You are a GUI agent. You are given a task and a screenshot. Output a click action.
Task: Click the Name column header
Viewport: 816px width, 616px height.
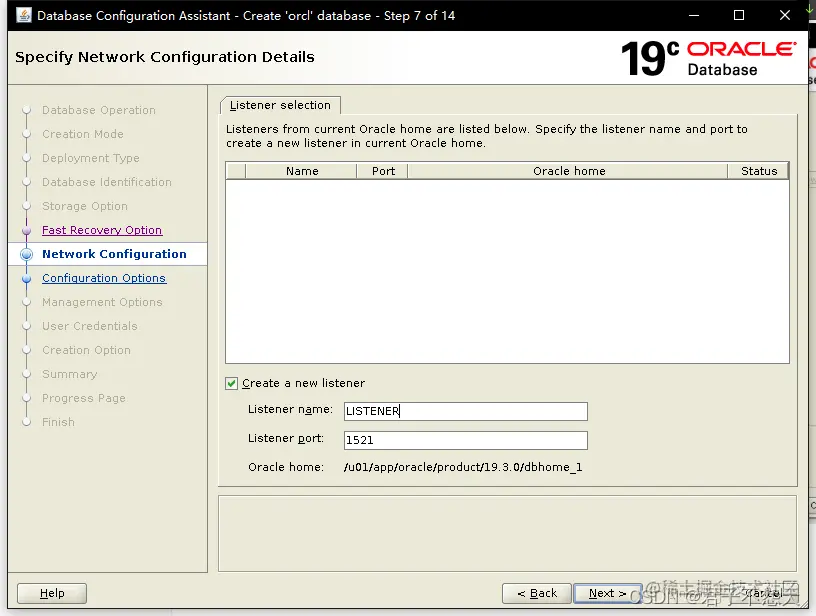tap(301, 171)
